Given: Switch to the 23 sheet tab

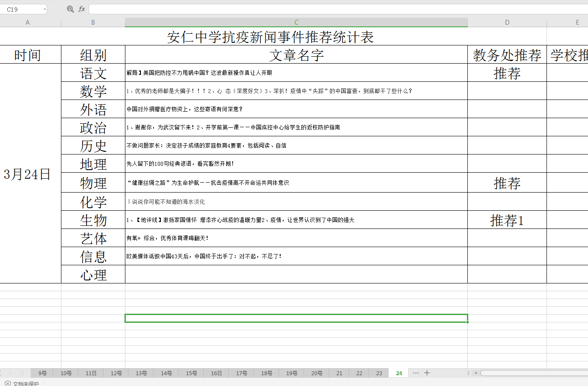Looking at the screenshot, I should click(379, 373).
